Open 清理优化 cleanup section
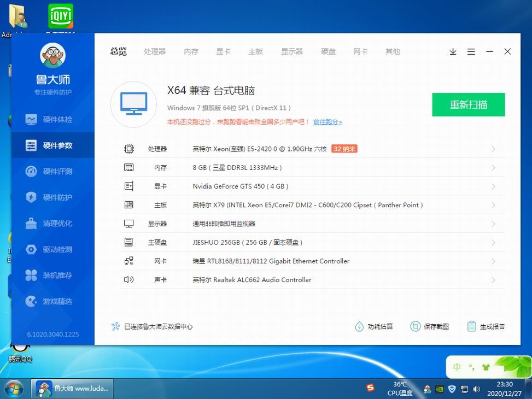Image resolution: width=532 pixels, height=399 pixels. point(53,224)
